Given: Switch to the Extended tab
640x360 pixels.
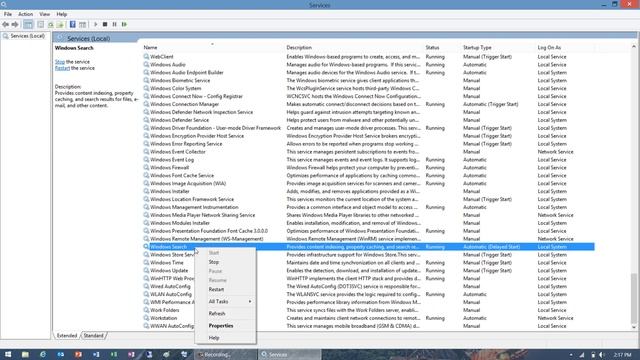Looking at the screenshot, I should (67, 336).
